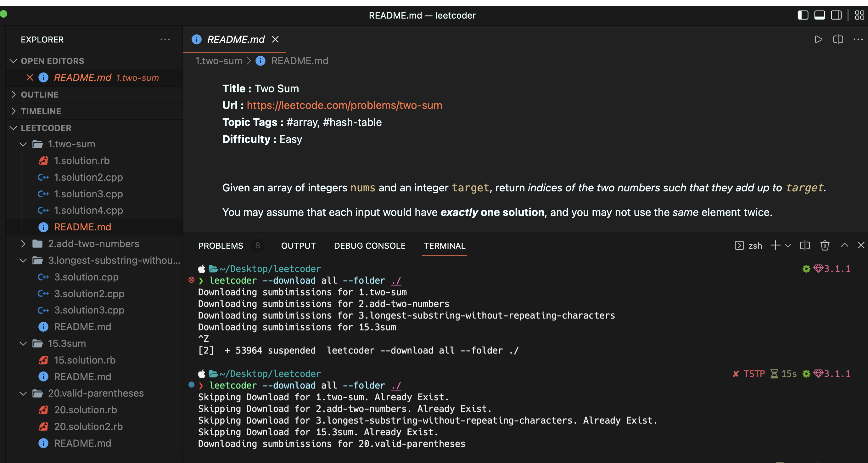
Task: Expand the OUTLINE section
Action: point(39,94)
